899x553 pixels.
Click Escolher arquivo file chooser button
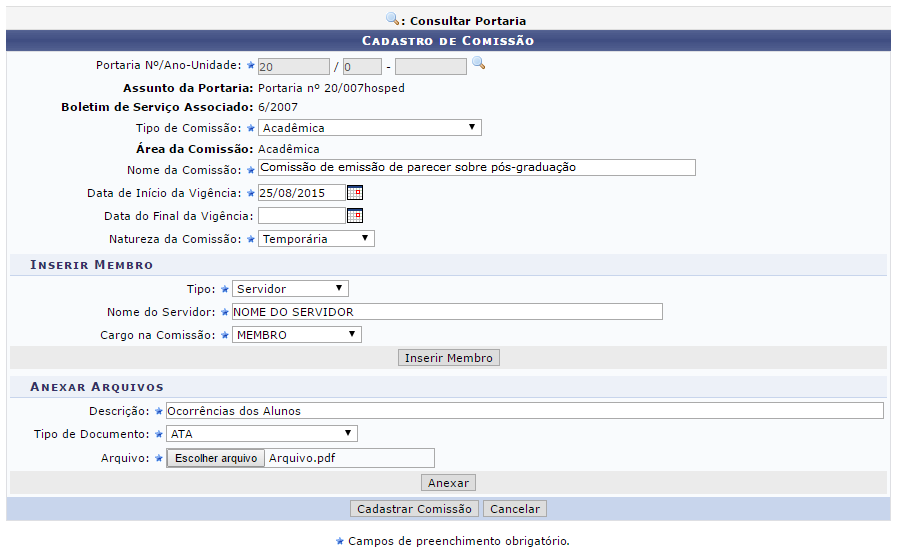tap(215, 458)
